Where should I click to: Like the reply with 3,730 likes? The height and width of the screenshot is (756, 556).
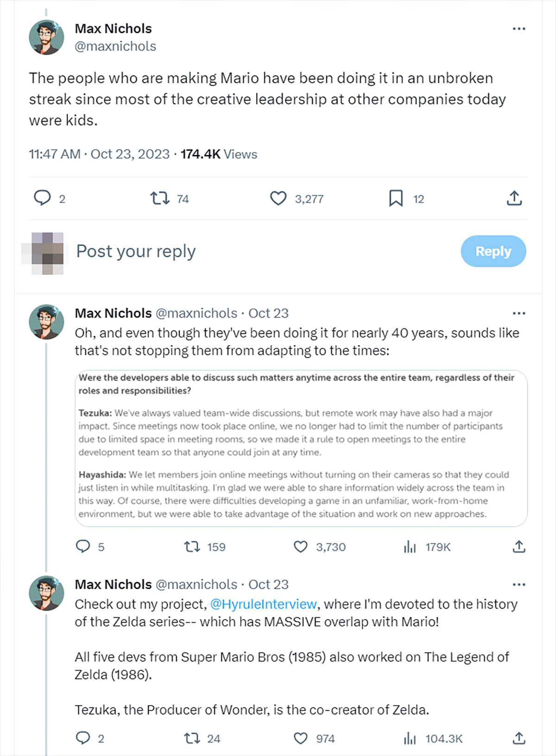(301, 547)
